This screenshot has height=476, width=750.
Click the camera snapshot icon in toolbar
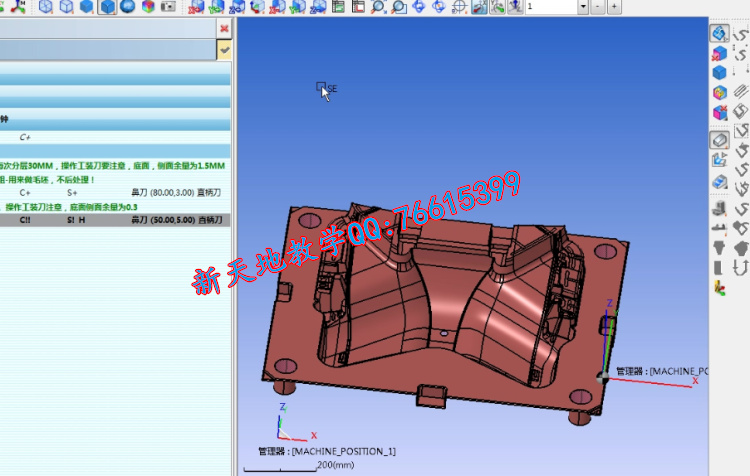pyautogui.click(x=168, y=7)
